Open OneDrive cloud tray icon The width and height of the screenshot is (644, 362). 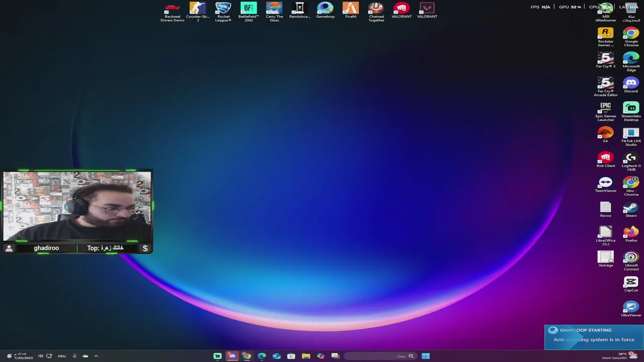point(85,356)
